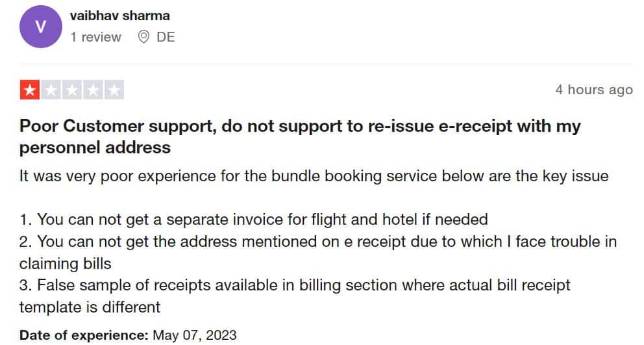Click the second grey rating star
Screen dimensions: 644x345
[x=51, y=90]
